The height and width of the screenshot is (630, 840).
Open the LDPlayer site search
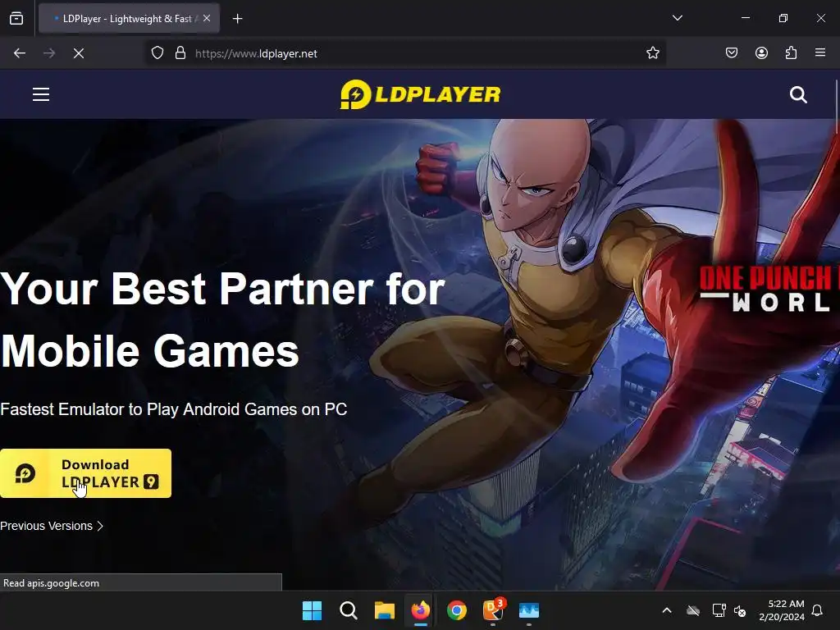(x=798, y=95)
